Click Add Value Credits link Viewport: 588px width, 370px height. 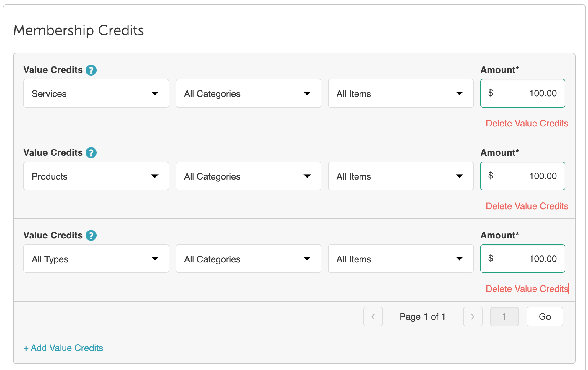pyautogui.click(x=63, y=348)
